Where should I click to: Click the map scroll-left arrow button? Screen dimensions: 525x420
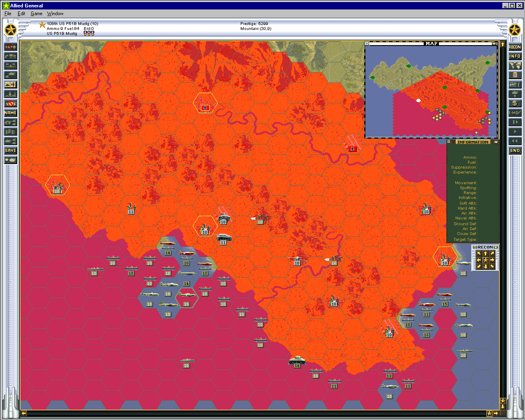click(23, 413)
